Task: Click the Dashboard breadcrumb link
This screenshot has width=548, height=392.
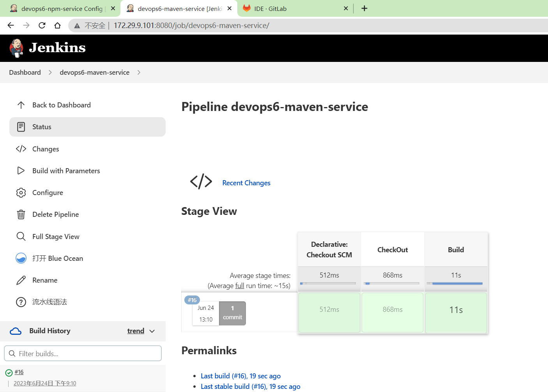Action: point(25,72)
